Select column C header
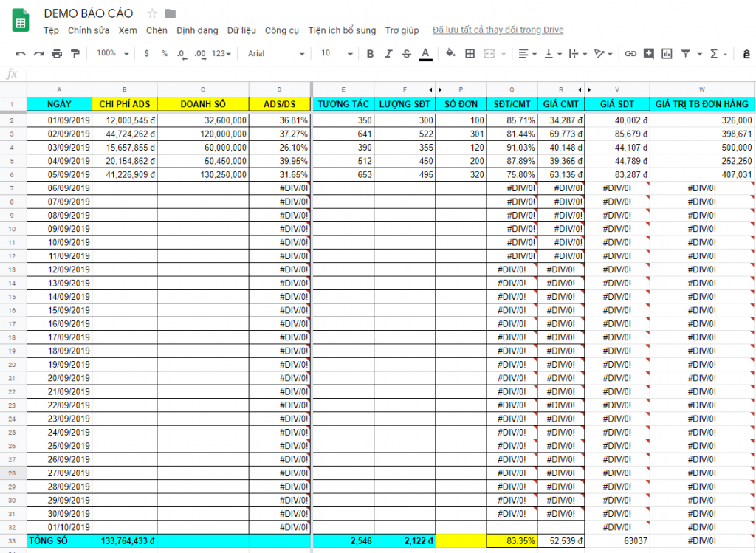 [203, 89]
